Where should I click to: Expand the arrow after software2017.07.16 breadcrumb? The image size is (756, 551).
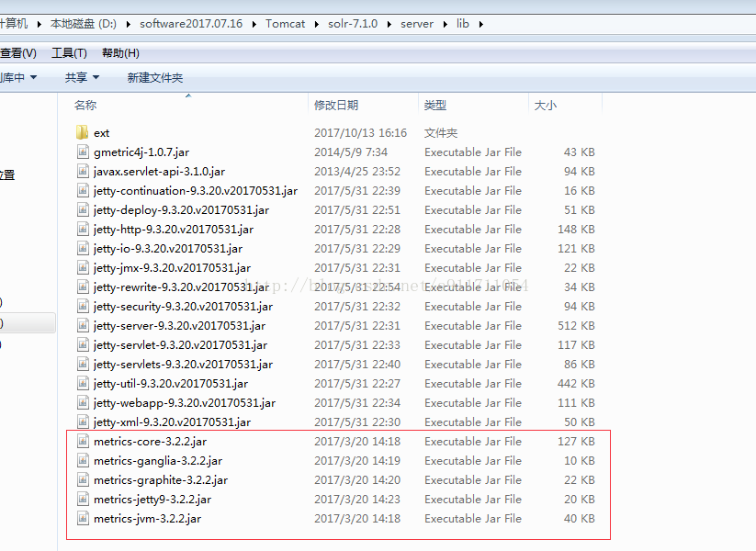(254, 24)
